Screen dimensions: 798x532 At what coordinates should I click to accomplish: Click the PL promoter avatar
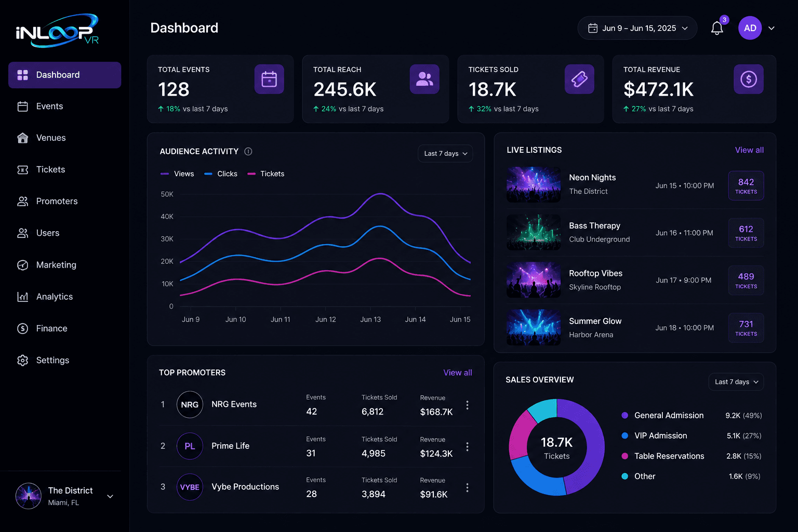190,446
